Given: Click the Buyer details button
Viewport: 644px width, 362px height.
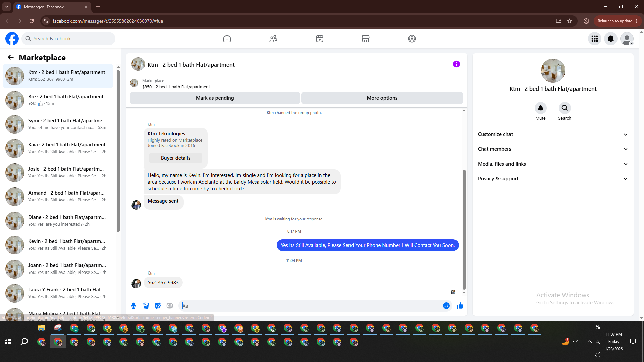Looking at the screenshot, I should tap(175, 158).
